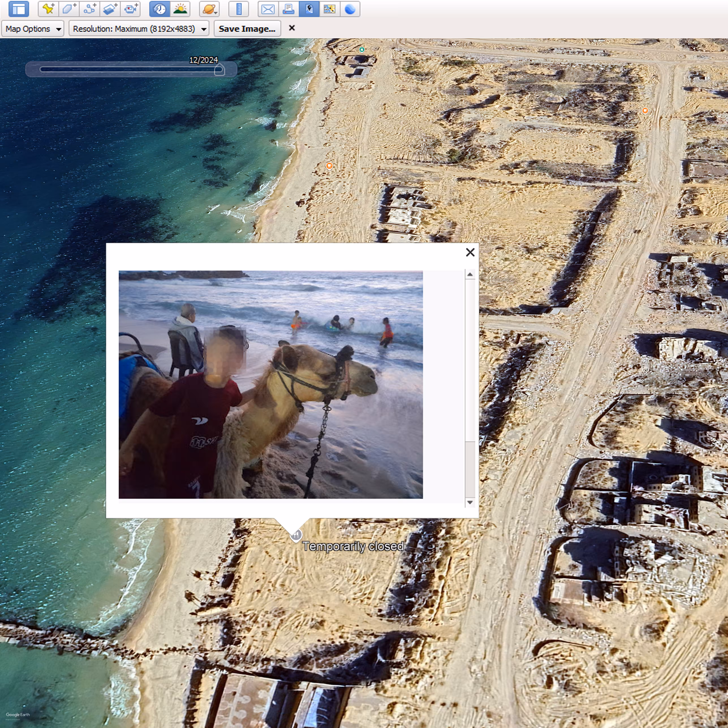
Task: Toggle the sidebar panel button
Action: [x=19, y=9]
